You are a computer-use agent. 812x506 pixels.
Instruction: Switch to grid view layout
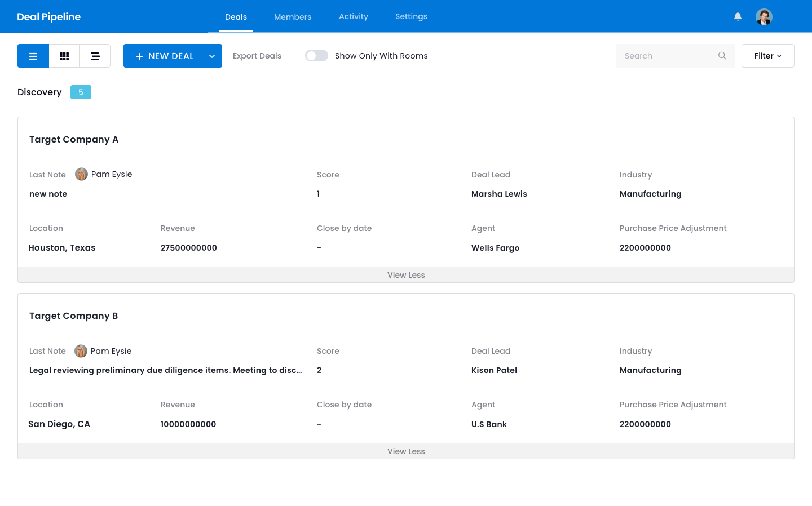pos(64,56)
